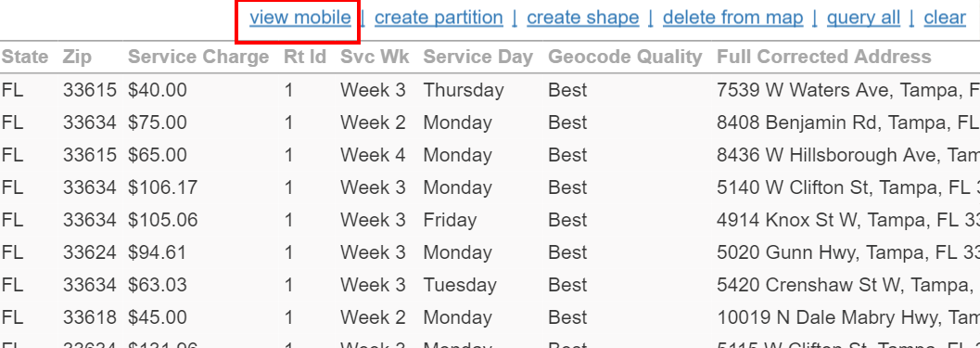Sort by Zip column header
Screen dimensions: 980x348
click(x=77, y=57)
